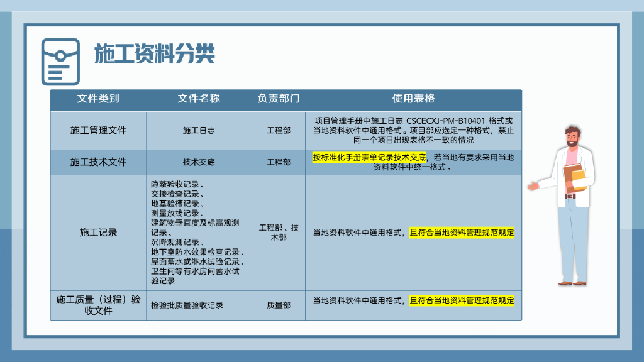Image resolution: width=644 pixels, height=362 pixels.
Task: Select the 施工技术文件 cell
Action: (x=98, y=162)
